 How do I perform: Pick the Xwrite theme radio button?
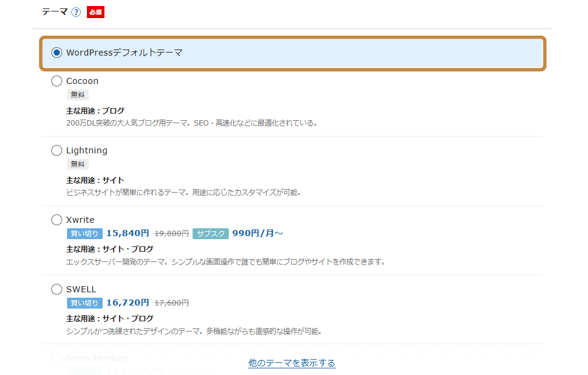click(x=57, y=220)
